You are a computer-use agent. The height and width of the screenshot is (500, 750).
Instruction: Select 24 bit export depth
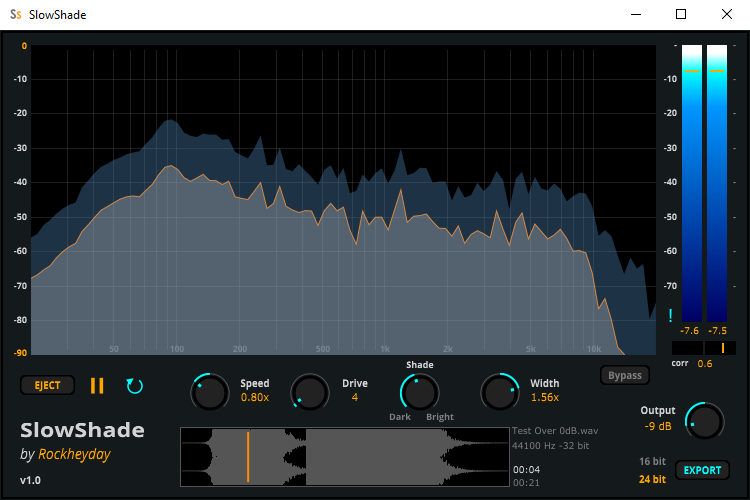click(651, 479)
